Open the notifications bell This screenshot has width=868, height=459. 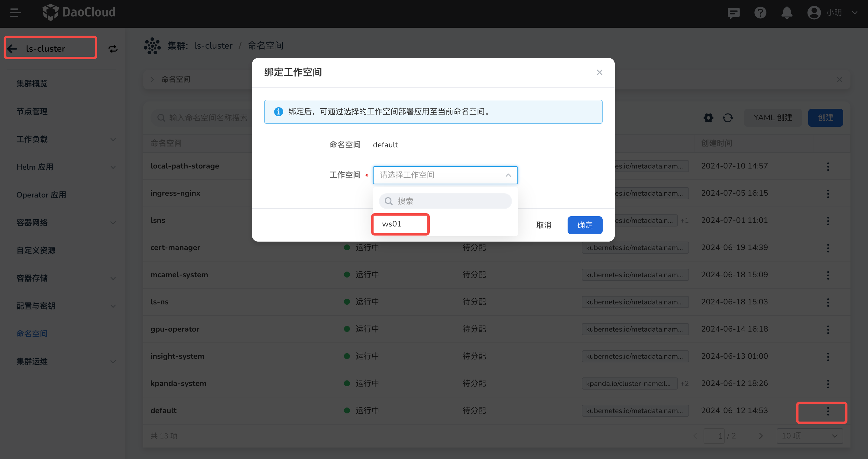coord(787,13)
